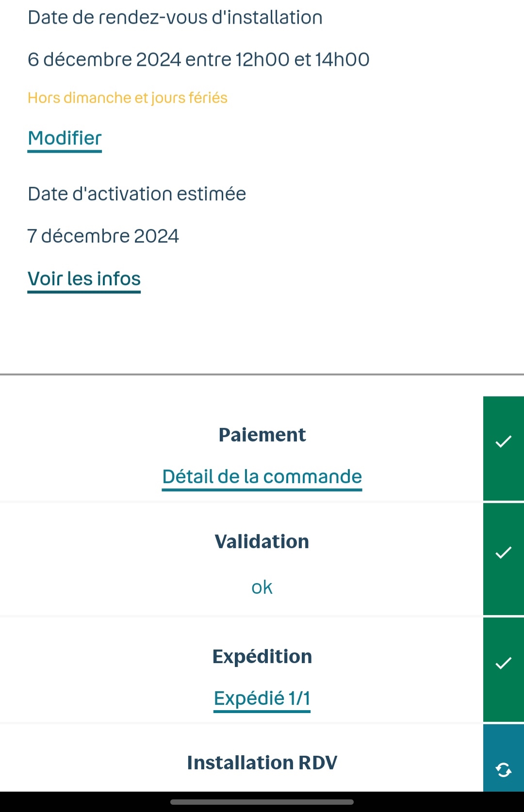524x812 pixels.
Task: Select the Installation RDV step heading
Action: (262, 763)
